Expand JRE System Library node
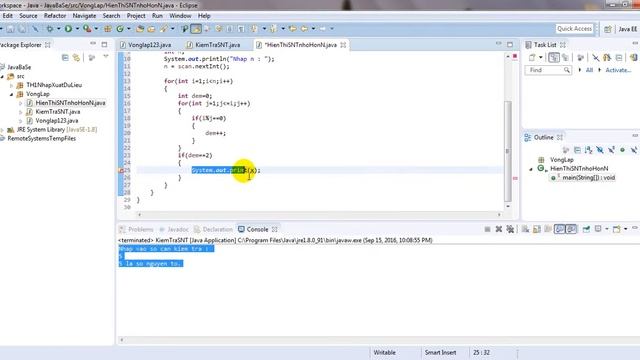This screenshot has width=640, height=360. (x=2, y=130)
